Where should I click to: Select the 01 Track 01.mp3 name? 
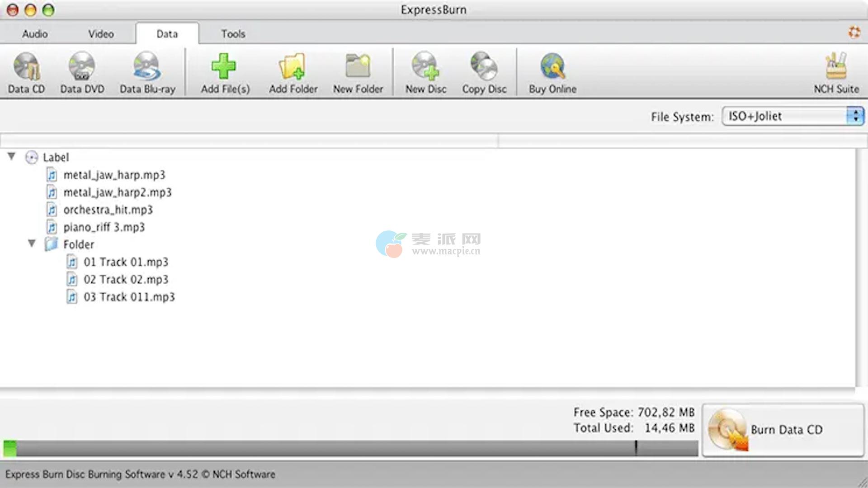click(126, 262)
